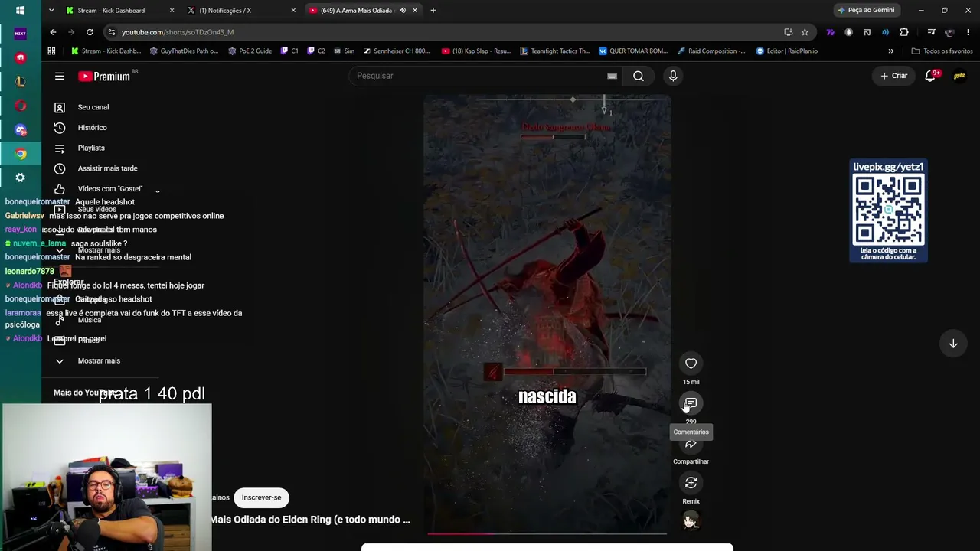Subscribe with the Inscrever-se button
The height and width of the screenshot is (551, 980).
pos(261,497)
